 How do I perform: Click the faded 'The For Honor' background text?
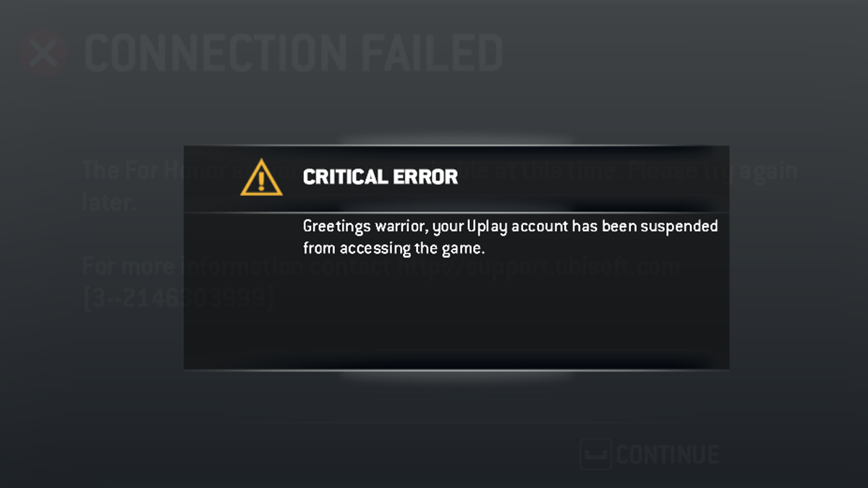click(x=133, y=171)
